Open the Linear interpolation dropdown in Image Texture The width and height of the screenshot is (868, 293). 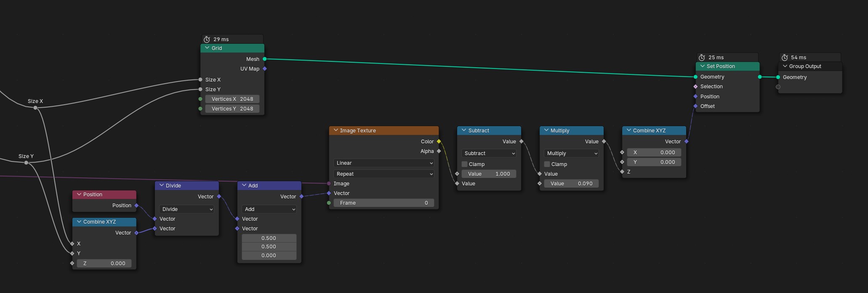384,163
